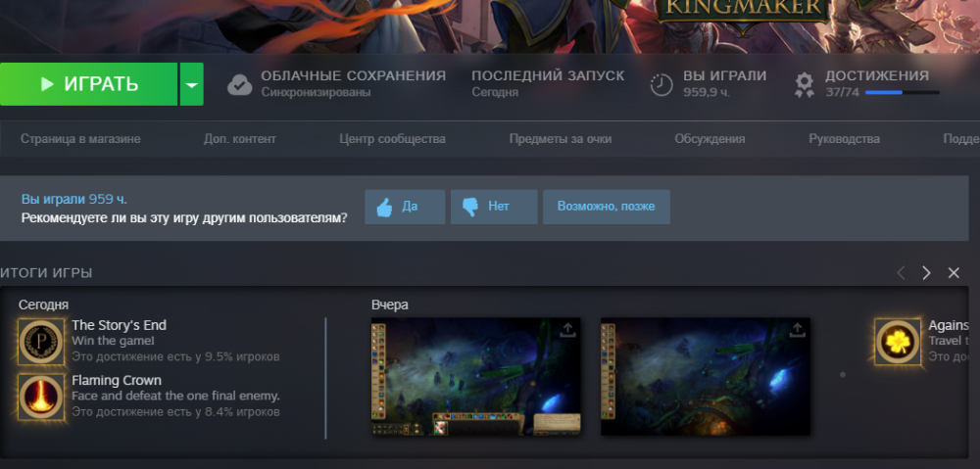Recommend the game with Да button
980x469 pixels.
pos(405,207)
